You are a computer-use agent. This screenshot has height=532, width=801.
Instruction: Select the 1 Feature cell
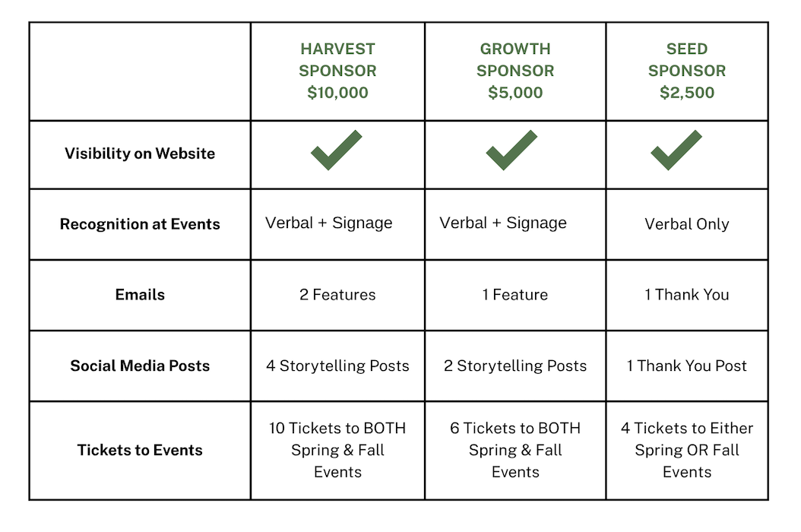coord(515,294)
